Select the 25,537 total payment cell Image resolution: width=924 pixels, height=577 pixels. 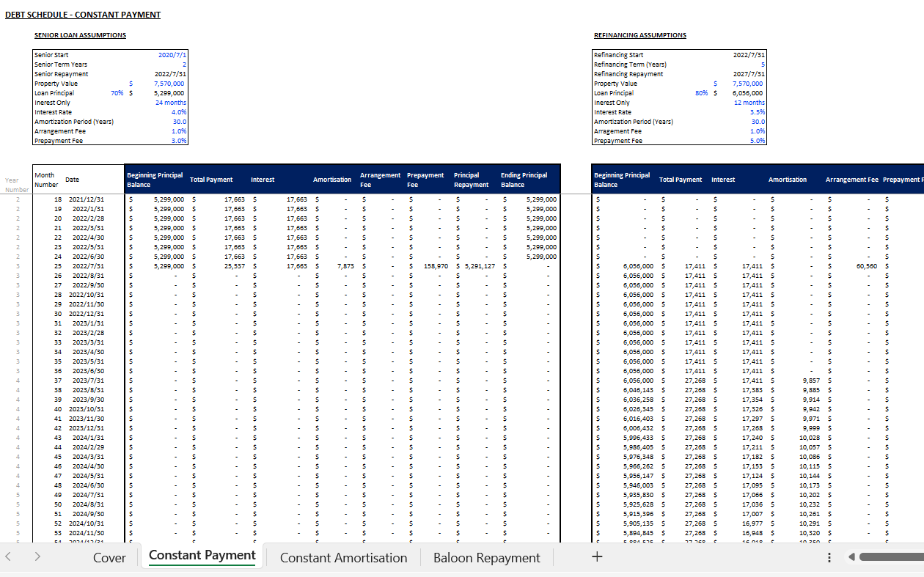click(x=235, y=266)
